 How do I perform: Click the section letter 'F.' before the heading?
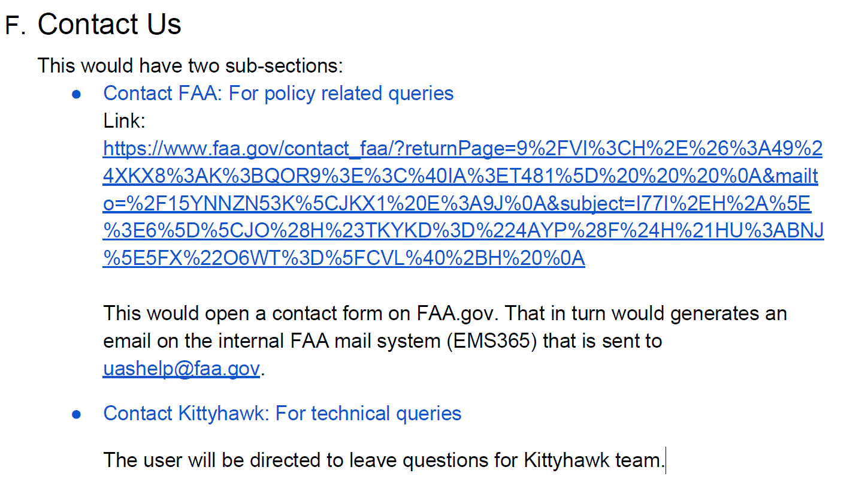click(x=15, y=26)
